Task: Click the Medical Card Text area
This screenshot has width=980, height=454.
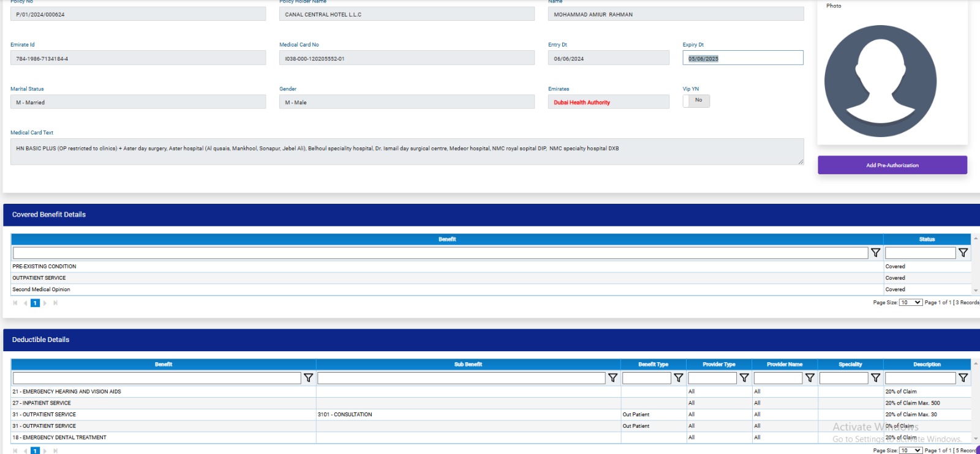Action: coord(407,151)
